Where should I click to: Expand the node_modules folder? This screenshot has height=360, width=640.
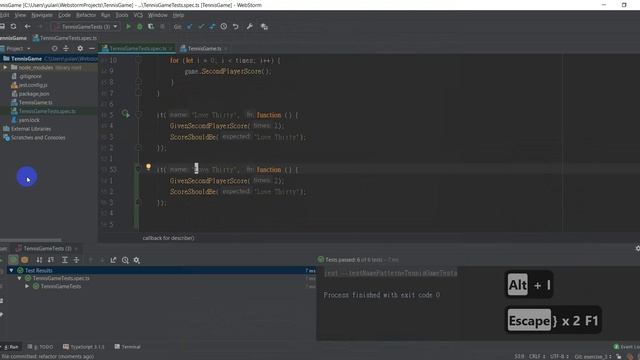pyautogui.click(x=5, y=67)
